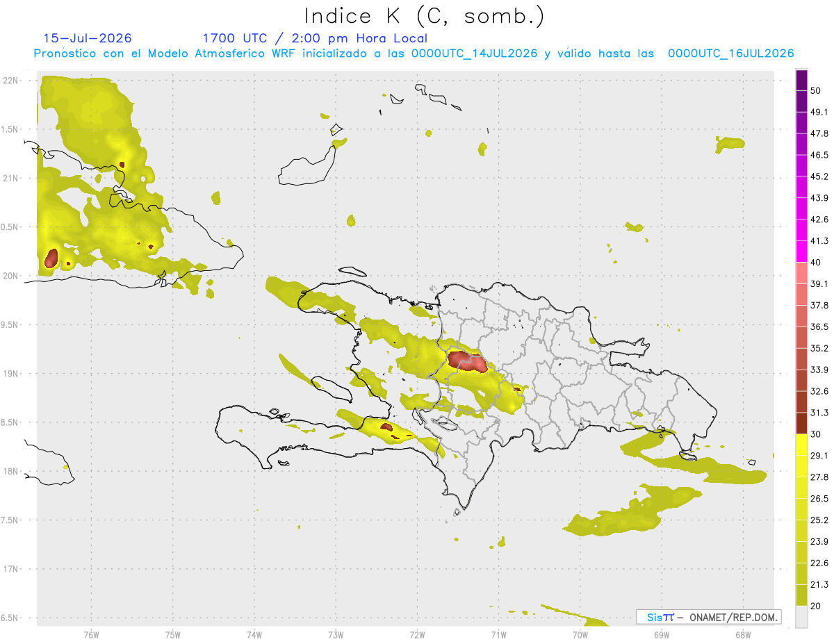
Task: Click the "SisTT - ONAMET/REP.DOM." credit box
Action: (708, 617)
